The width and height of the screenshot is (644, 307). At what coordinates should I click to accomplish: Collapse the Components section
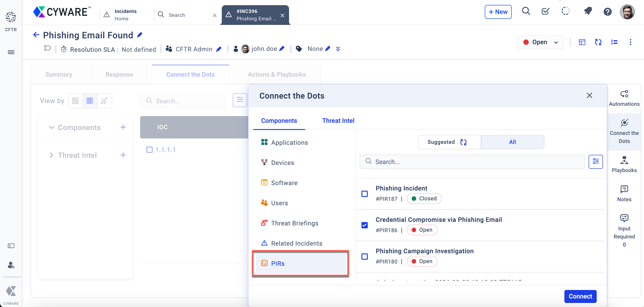52,128
